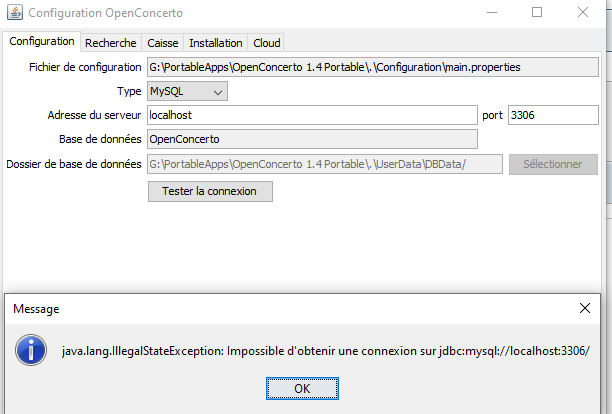Switch to the Configuration tab
Screen dimensions: 612x414
tap(41, 42)
